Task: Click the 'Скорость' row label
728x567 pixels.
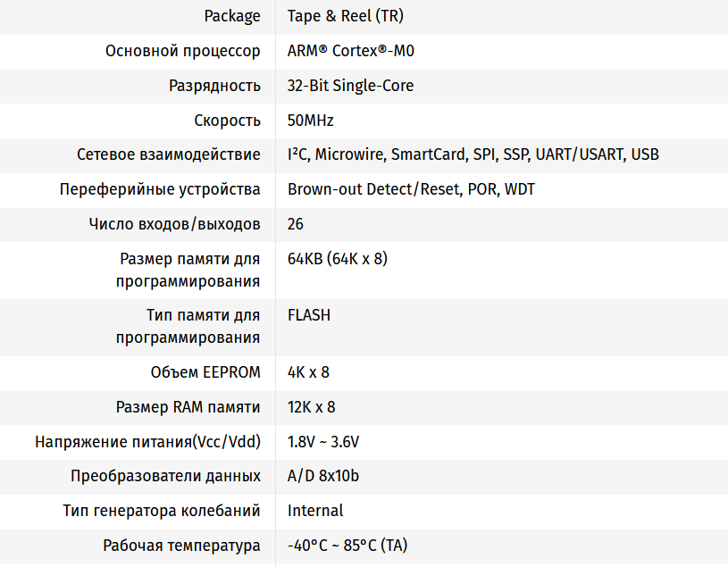Action: (x=227, y=121)
